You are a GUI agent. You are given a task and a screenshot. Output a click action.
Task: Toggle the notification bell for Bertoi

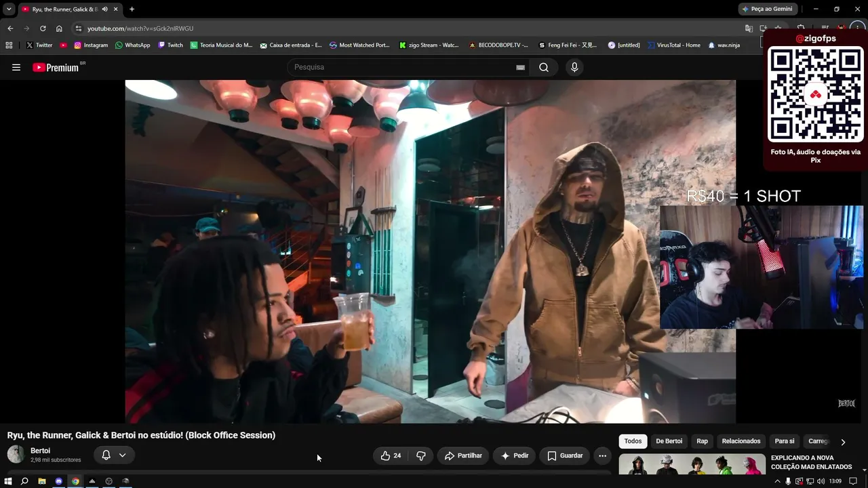tap(106, 455)
